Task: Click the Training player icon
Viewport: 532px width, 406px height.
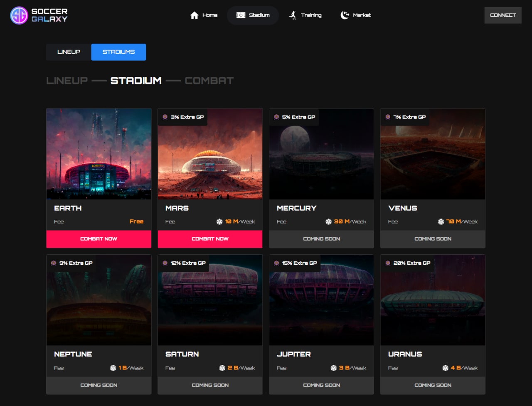Action: pyautogui.click(x=293, y=15)
